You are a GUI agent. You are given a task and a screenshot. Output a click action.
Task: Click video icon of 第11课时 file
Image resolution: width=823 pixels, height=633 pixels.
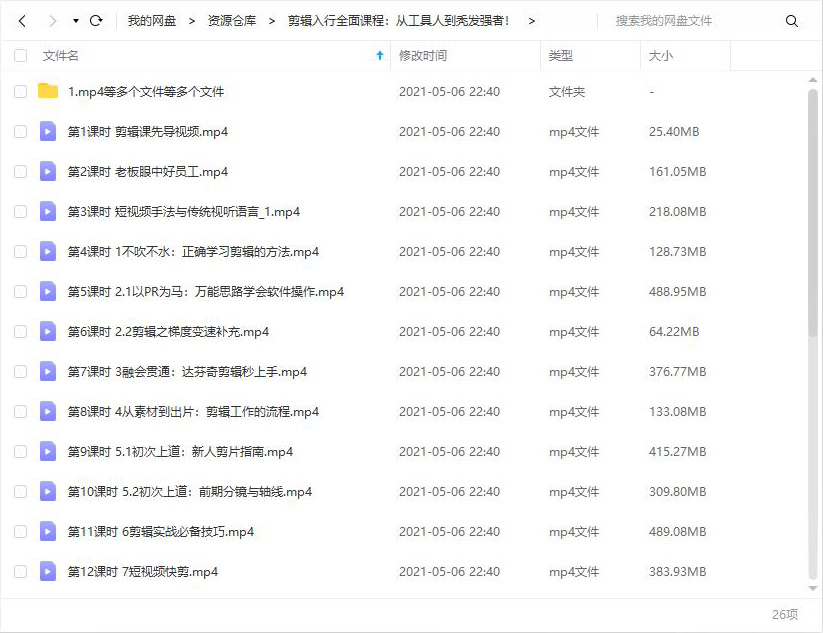48,531
